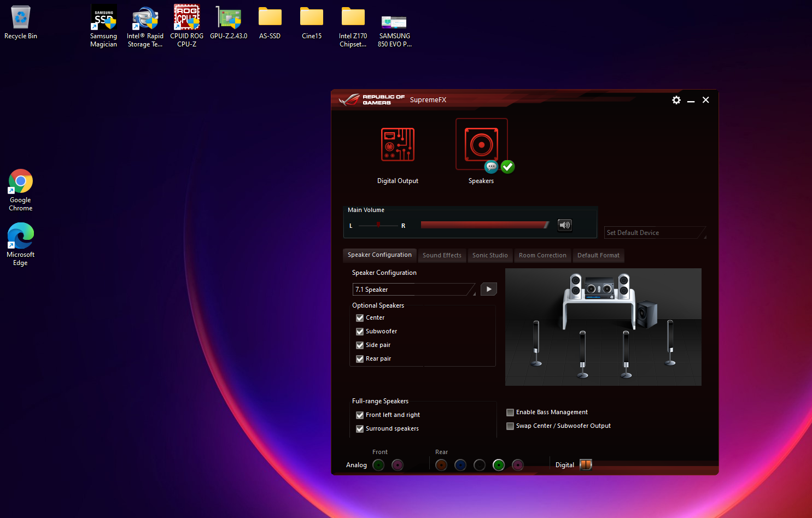Enable Bass Management checkbox
Screen dimensions: 812x518
tap(510, 413)
